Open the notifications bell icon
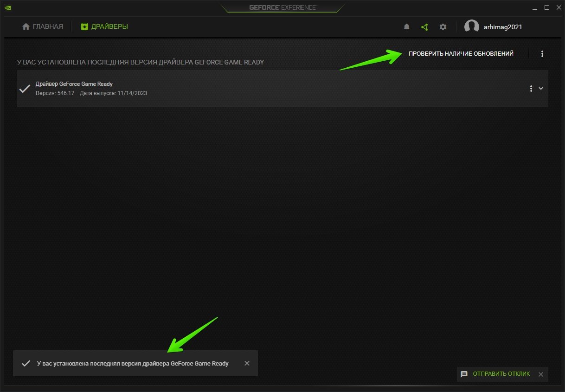 point(407,27)
